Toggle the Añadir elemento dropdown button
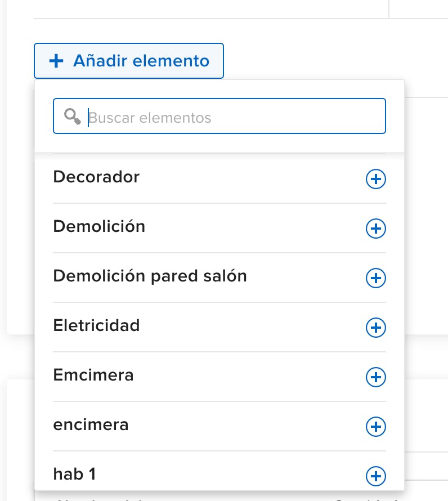 point(129,61)
